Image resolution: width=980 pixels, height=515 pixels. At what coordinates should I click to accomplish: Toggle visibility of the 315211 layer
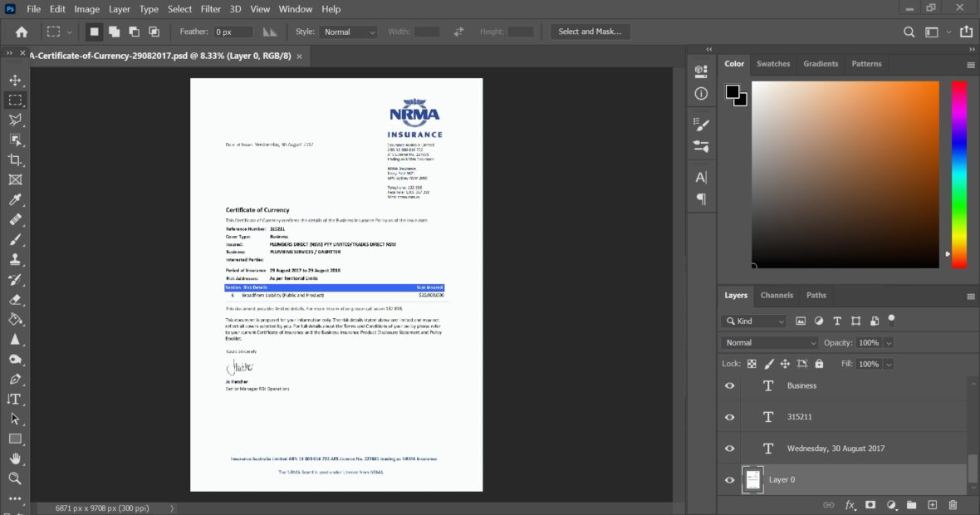(729, 416)
